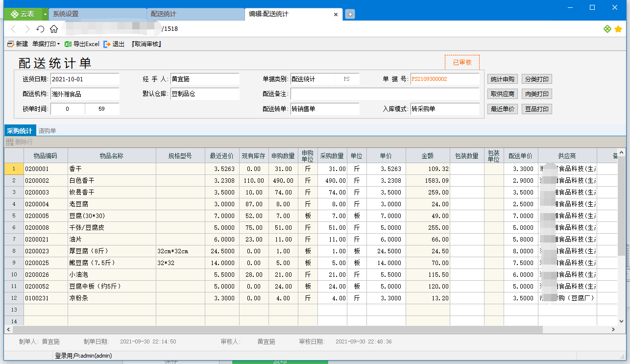This screenshot has height=364, width=630.
Task: Click the 单据号 field PS2109300002
Action: [x=445, y=79]
